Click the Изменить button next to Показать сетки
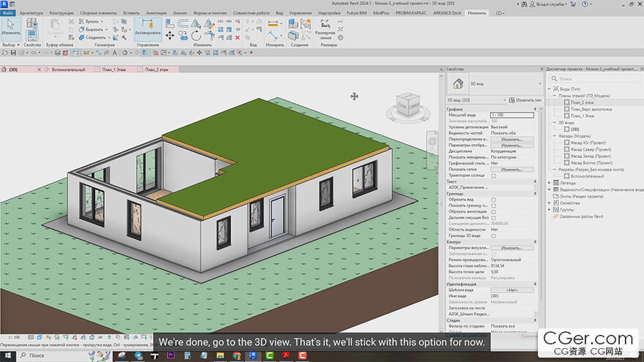 click(512, 169)
